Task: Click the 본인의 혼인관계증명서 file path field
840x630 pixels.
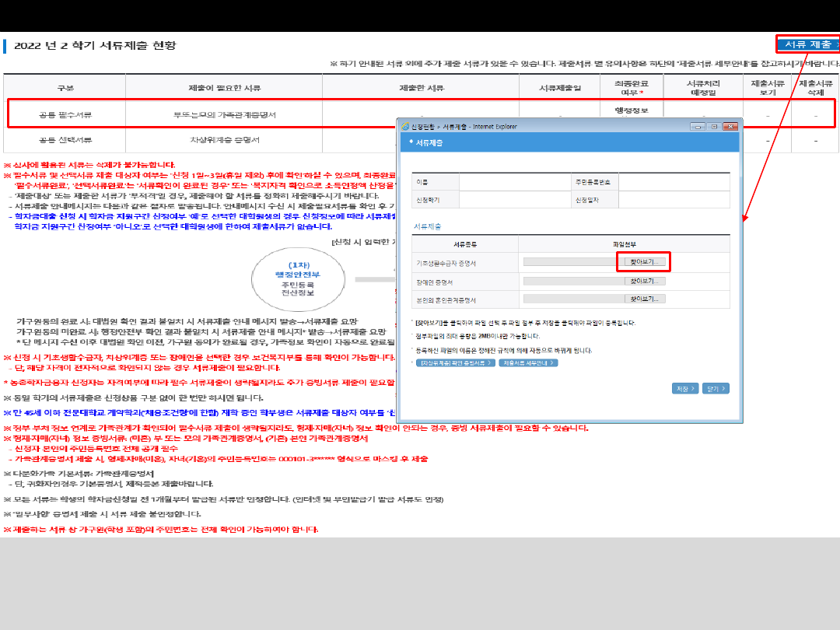Action: (x=573, y=299)
